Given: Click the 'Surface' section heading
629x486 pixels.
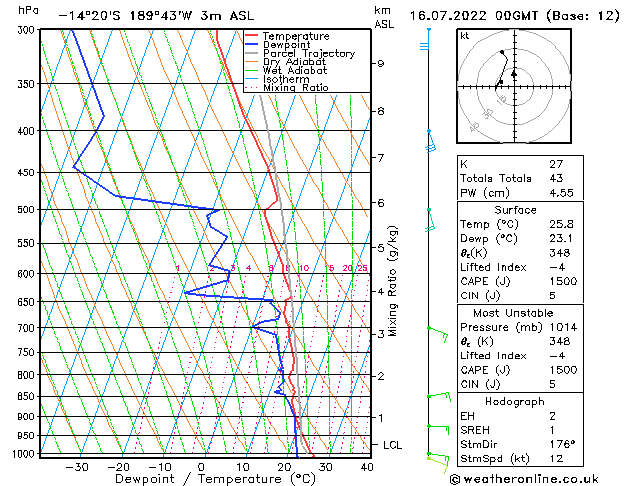Looking at the screenshot, I should pyautogui.click(x=515, y=210).
